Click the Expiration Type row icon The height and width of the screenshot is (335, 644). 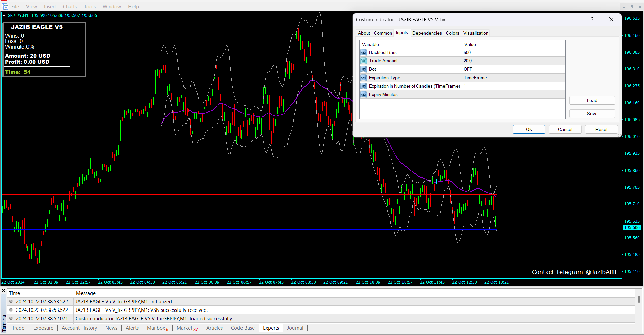[x=364, y=78]
